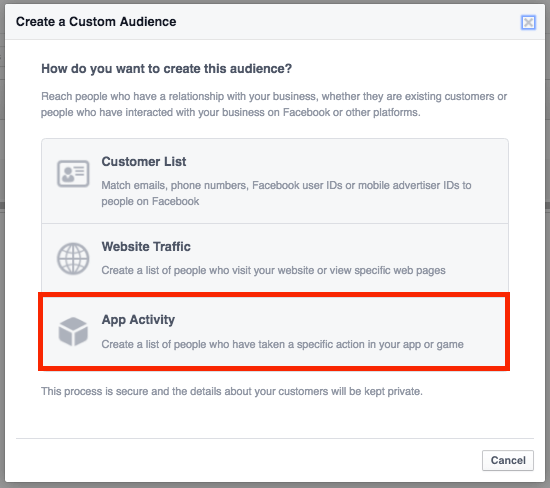Pick the Customer List option row
The width and height of the screenshot is (550, 488).
click(275, 181)
